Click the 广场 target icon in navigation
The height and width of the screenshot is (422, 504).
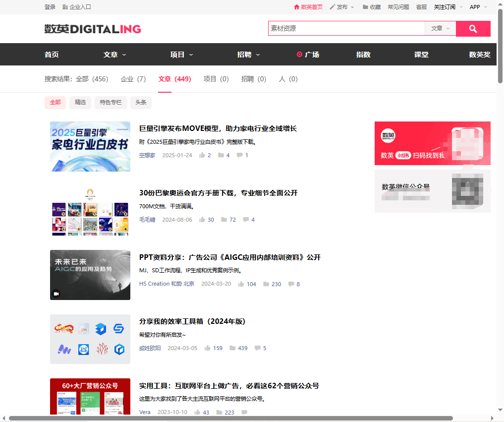point(299,55)
